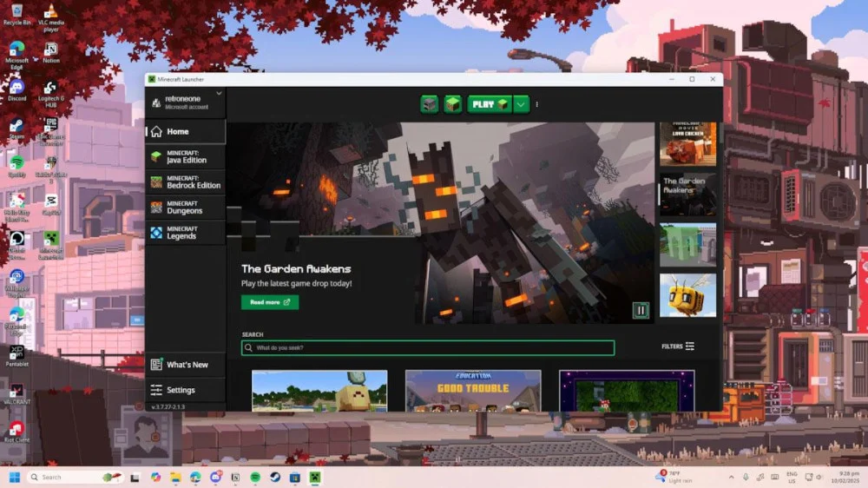
Task: Open the three-dot menu beside PLAY
Action: 537,104
